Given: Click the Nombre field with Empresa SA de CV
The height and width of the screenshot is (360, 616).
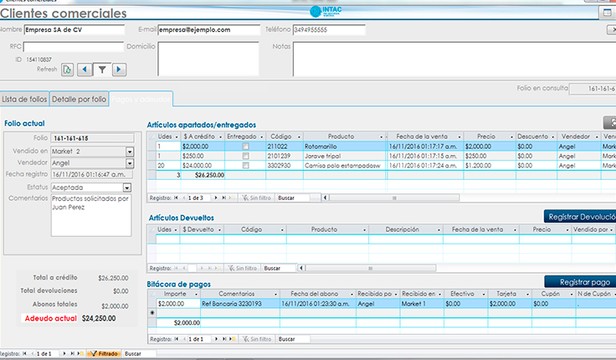Looking at the screenshot, I should (x=74, y=30).
